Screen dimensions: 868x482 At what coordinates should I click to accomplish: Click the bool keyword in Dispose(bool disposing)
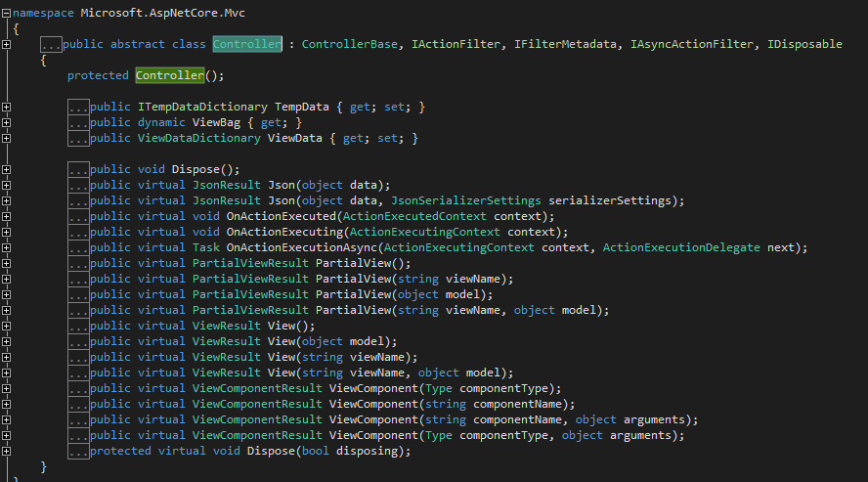pos(316,451)
